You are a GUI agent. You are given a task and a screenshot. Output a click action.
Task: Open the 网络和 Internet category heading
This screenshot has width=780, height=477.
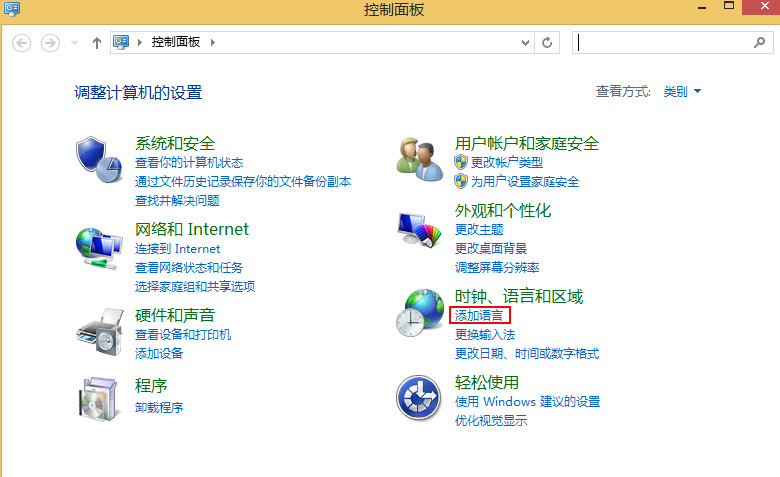pos(192,229)
